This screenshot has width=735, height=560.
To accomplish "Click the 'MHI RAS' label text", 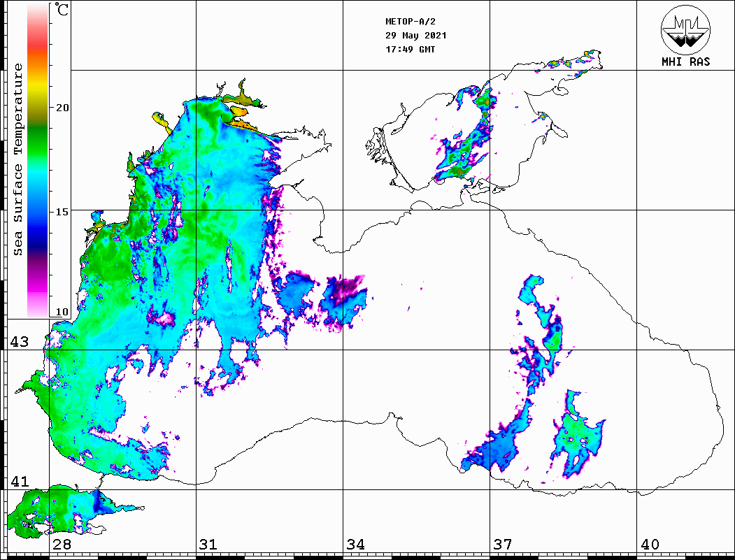I will pos(685,62).
